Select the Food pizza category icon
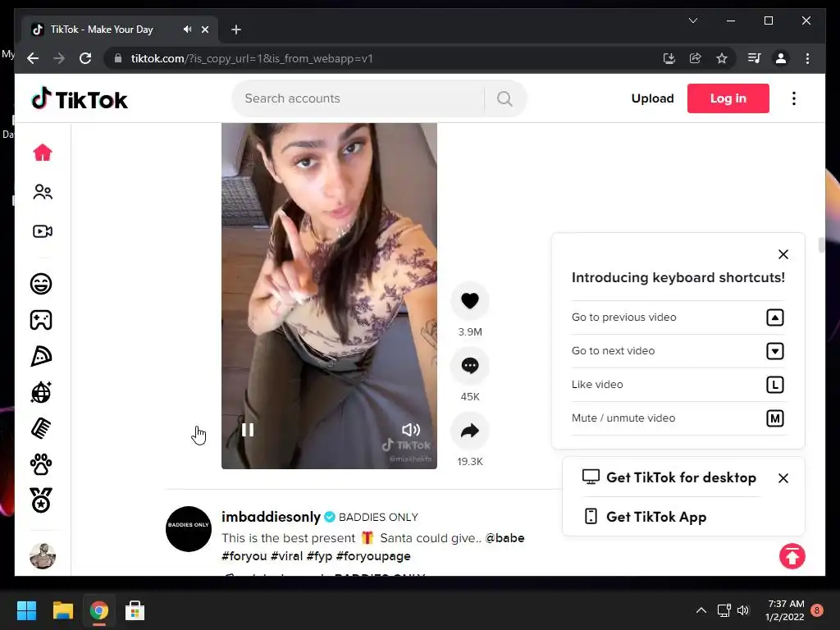The image size is (840, 630). [41, 356]
